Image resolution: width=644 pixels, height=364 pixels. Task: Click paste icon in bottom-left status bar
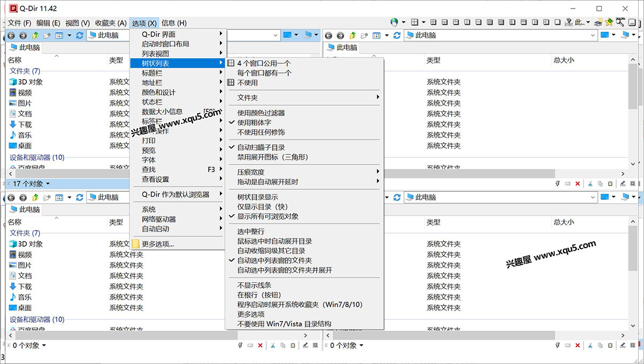293,346
